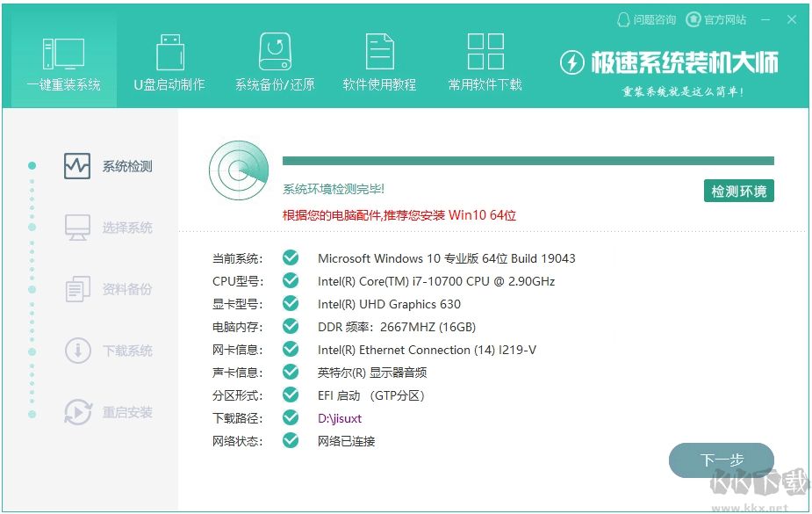
Task: Click "Intel(R) Ethernet Connection (14) I219-V"
Action: (x=427, y=350)
